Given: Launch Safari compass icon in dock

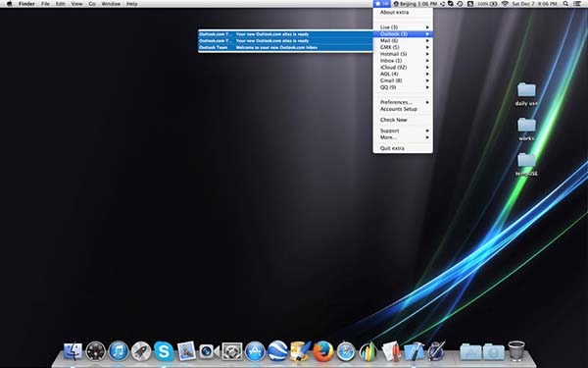Looking at the screenshot, I should 346,352.
